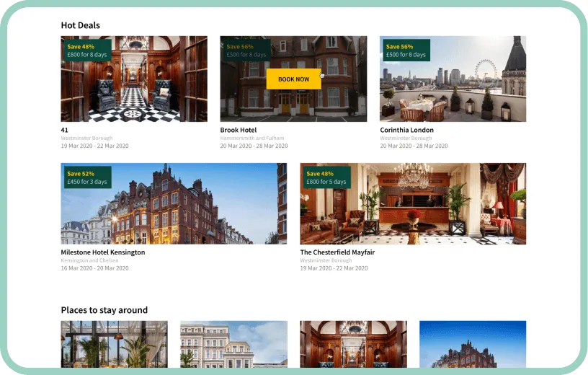Select the 41 hotel name link
The image size is (588, 375).
(x=65, y=130)
